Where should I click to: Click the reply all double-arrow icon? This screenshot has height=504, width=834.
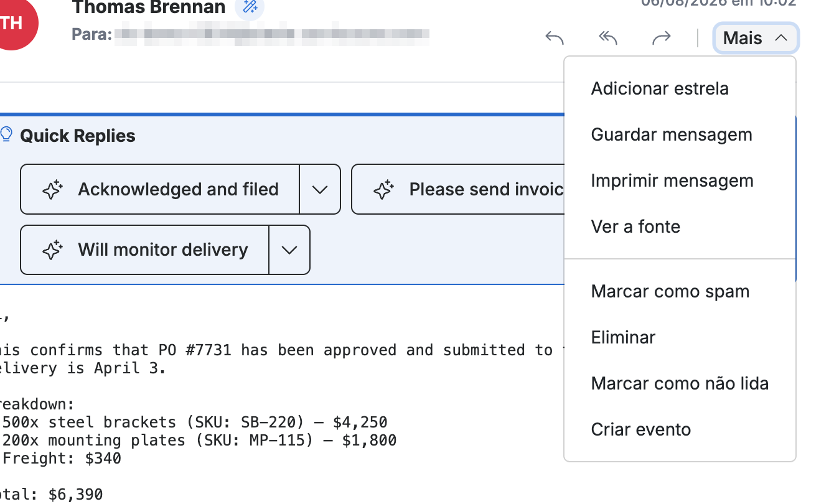(x=608, y=38)
